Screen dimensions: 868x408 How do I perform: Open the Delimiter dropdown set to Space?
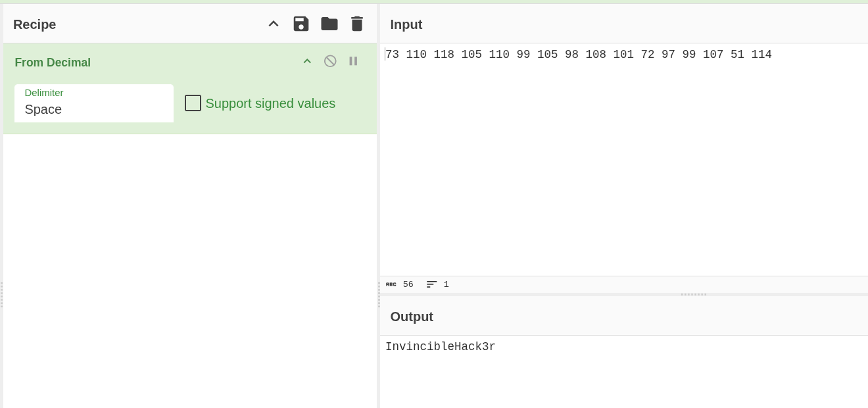click(94, 103)
